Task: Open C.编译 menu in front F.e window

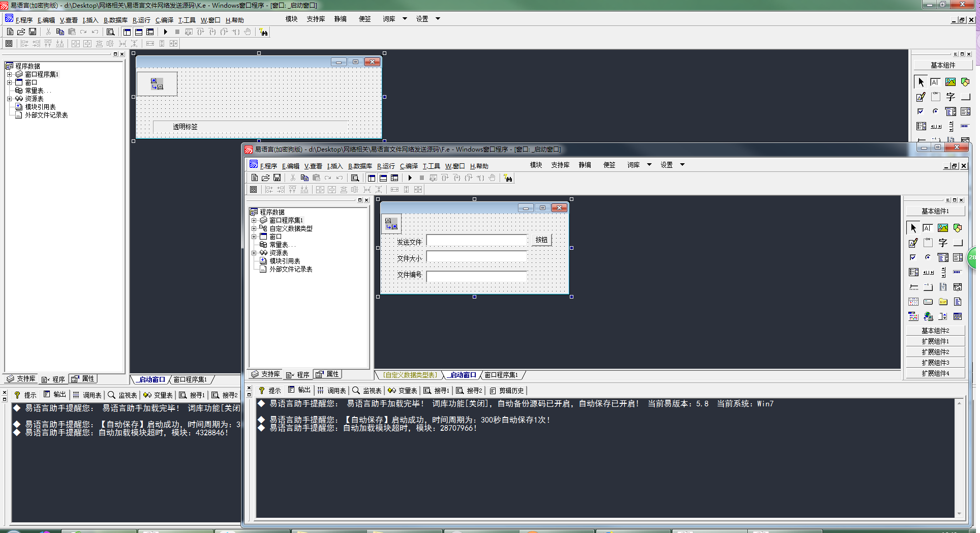Action: point(409,166)
